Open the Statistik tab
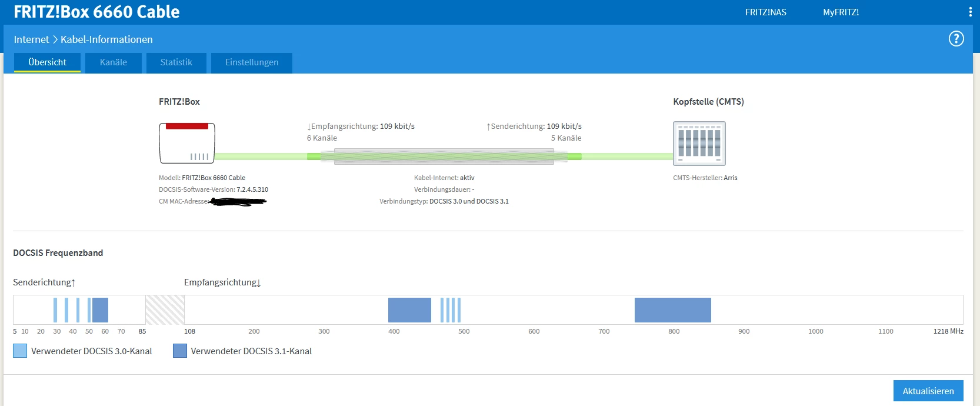The image size is (980, 406). [176, 62]
